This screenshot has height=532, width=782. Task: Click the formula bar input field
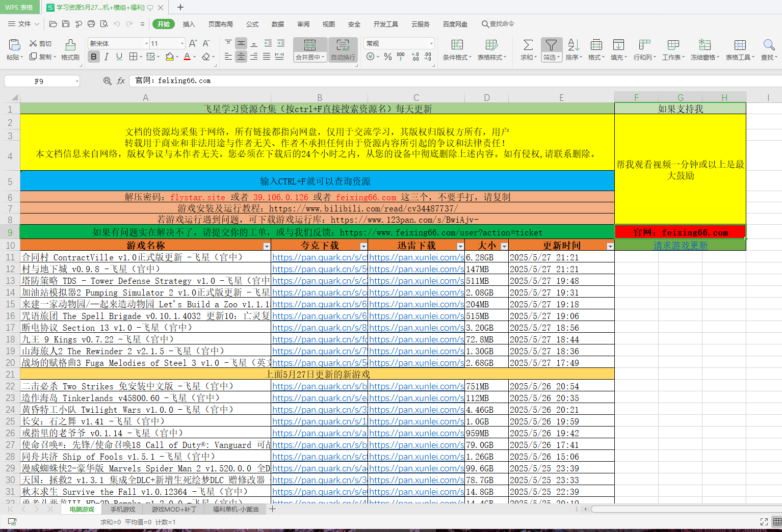point(456,81)
